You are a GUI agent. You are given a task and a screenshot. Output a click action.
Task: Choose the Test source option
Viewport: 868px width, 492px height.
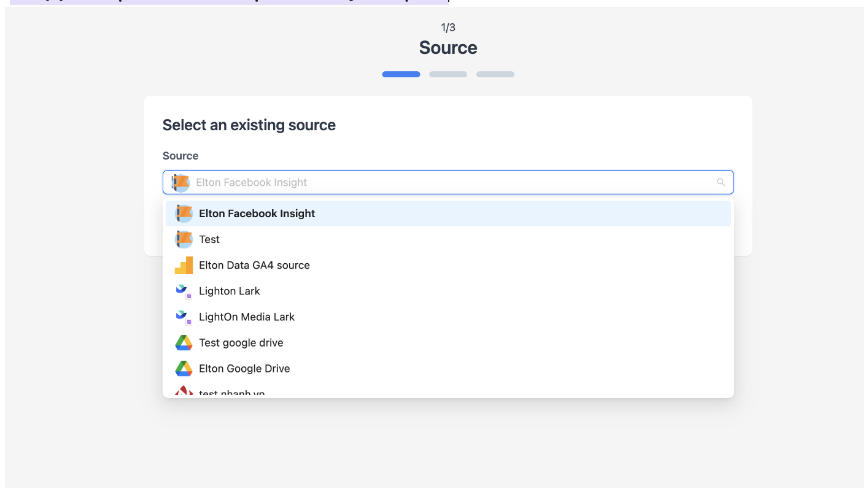point(209,239)
